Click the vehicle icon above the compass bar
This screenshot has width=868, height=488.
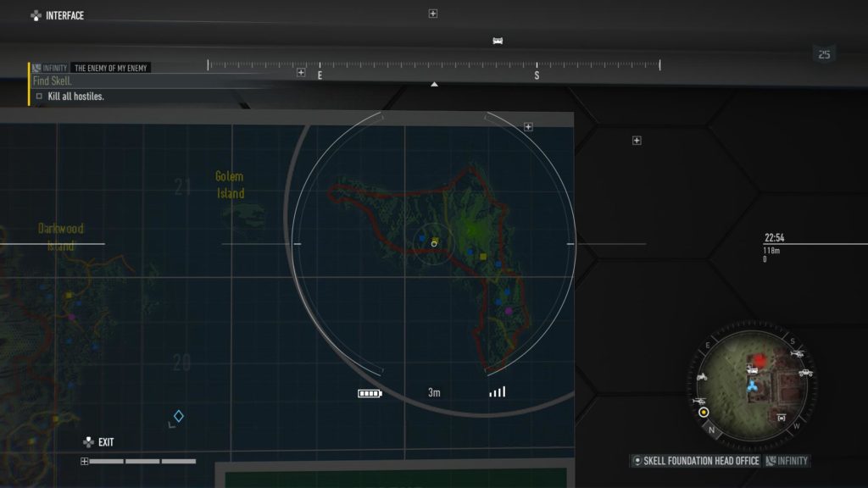coord(498,41)
